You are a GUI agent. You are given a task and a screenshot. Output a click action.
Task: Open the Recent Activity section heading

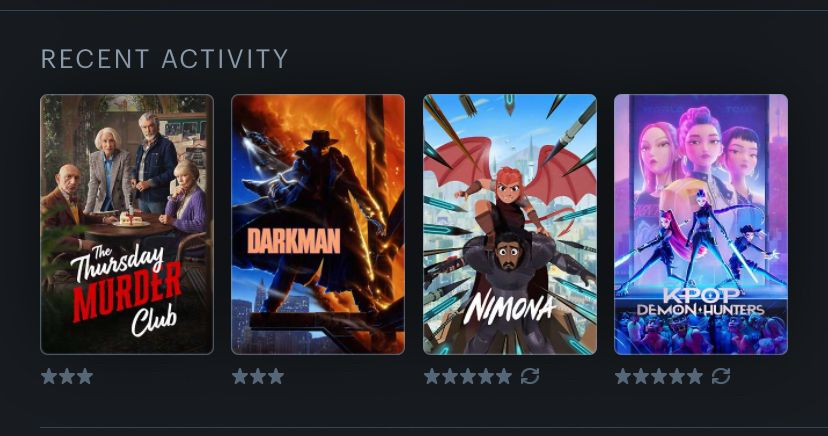(x=165, y=59)
